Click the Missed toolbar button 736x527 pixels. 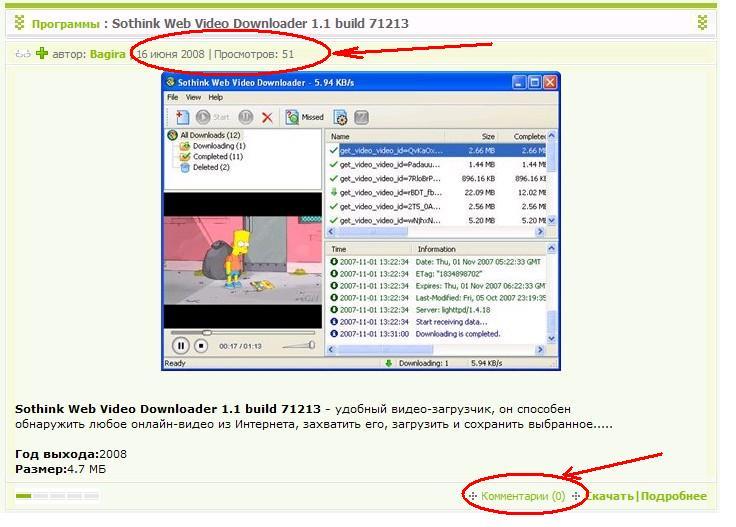[x=305, y=117]
